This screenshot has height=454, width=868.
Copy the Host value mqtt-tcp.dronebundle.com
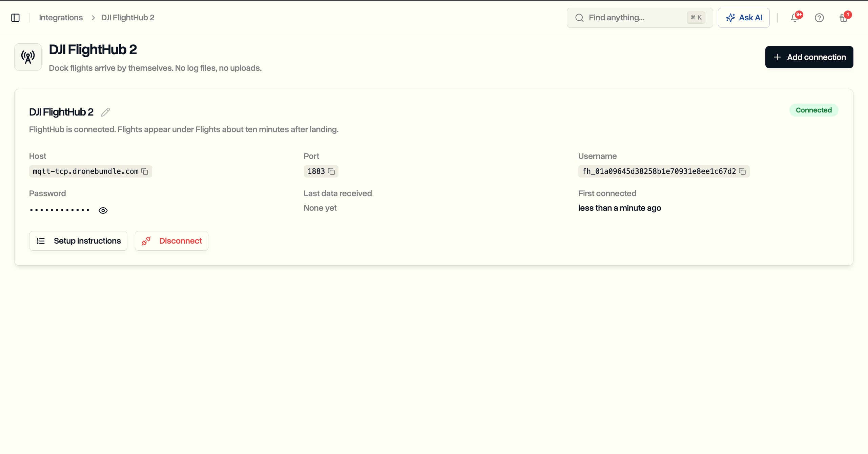tap(145, 171)
